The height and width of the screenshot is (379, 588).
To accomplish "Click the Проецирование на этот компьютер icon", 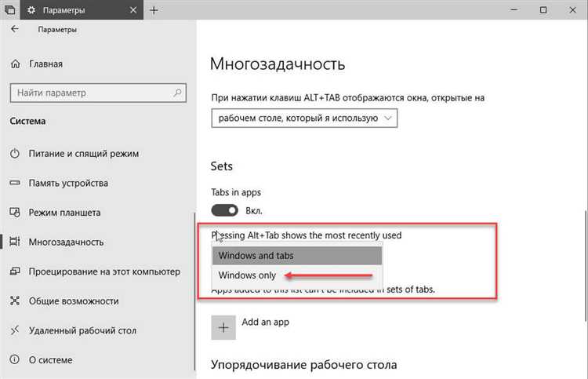I will [15, 271].
